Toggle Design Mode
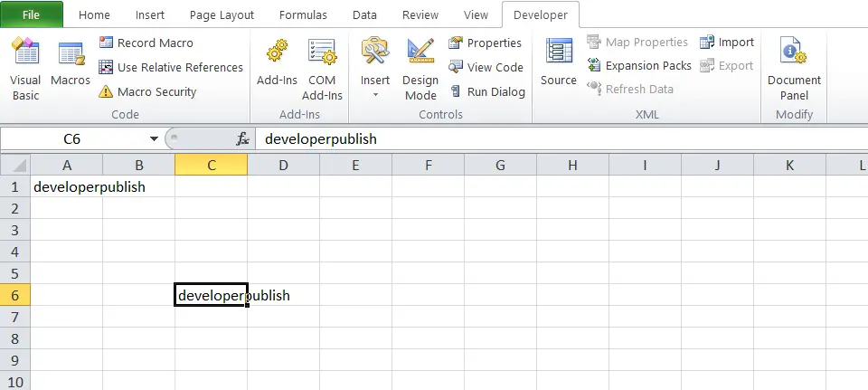 pyautogui.click(x=420, y=70)
